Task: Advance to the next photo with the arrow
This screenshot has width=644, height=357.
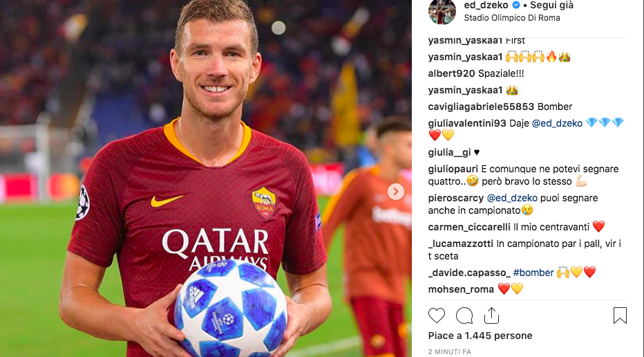Action: 396,192
